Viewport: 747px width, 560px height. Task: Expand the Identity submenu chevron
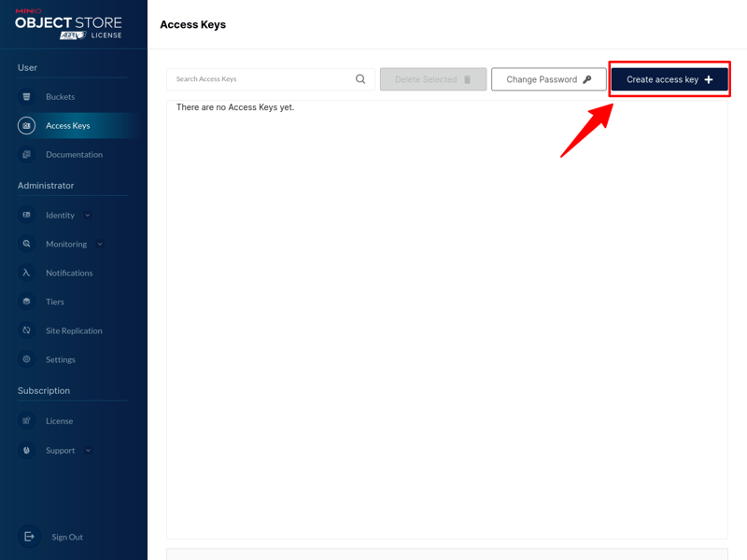[x=88, y=216]
